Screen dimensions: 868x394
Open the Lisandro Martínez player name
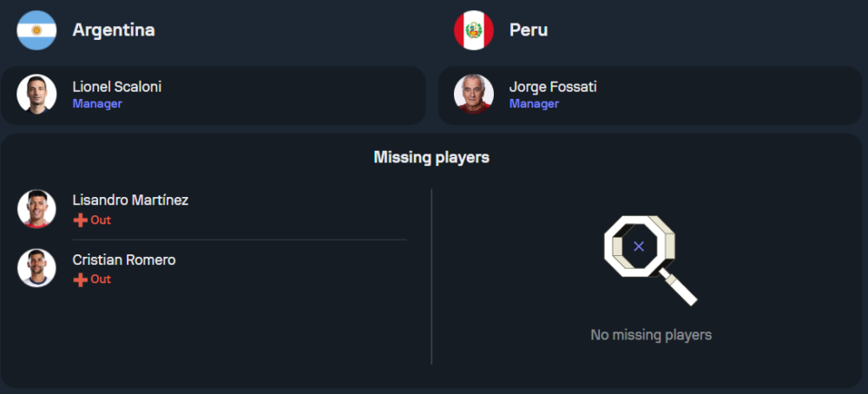pos(130,200)
